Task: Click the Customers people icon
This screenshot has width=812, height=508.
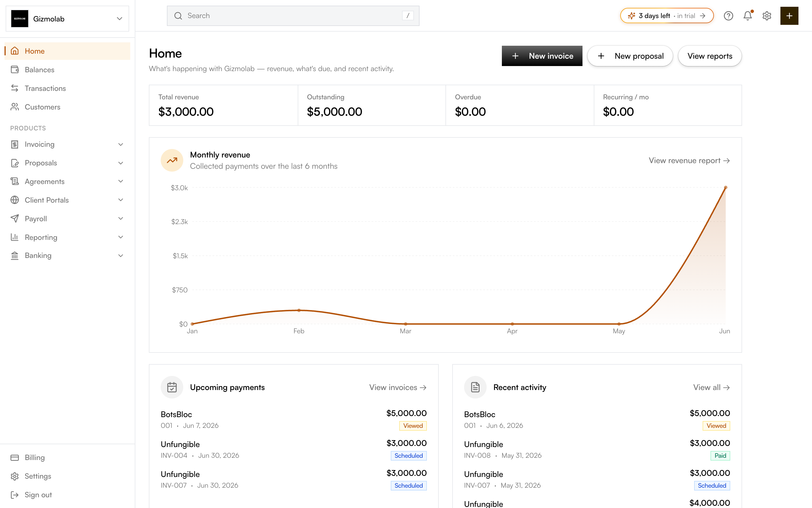Action: tap(15, 107)
